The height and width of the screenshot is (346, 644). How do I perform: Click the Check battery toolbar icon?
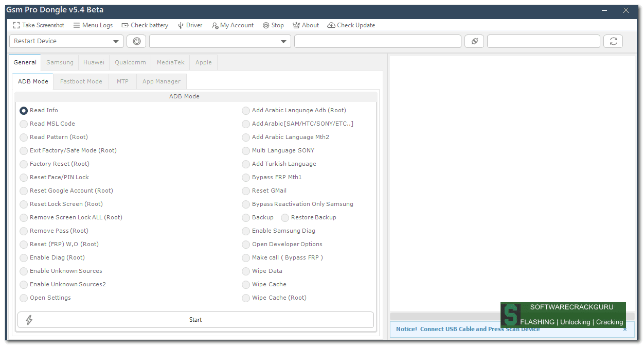(125, 25)
